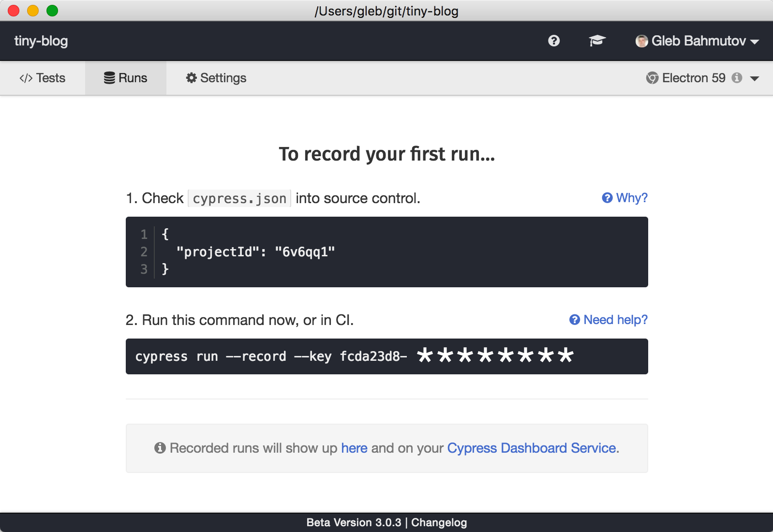Screen dimensions: 773x532
Task: Maximize the window with green button
Action: 52,11
